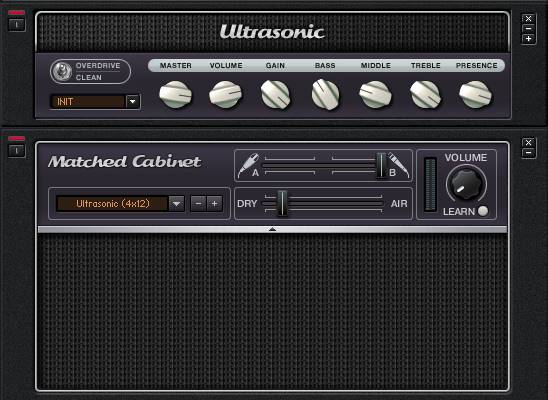The height and width of the screenshot is (400, 548).
Task: Click the Presence knob
Action: point(475,94)
